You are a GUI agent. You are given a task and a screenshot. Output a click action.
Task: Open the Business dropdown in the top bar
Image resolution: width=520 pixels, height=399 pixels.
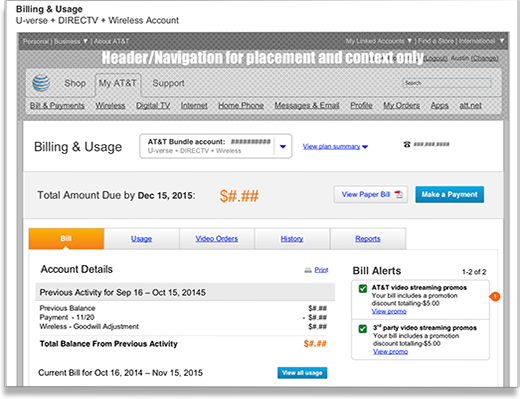point(71,41)
